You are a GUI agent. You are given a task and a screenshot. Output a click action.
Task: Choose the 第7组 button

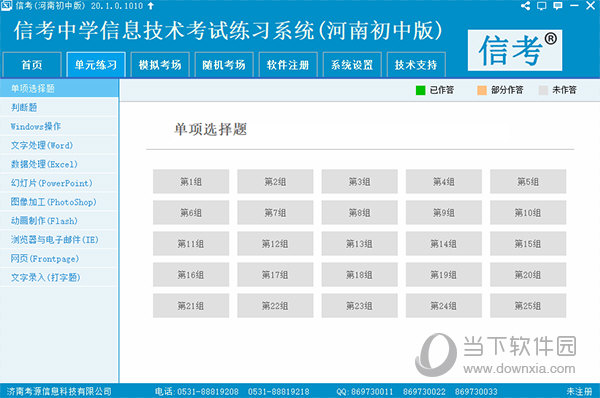pos(275,212)
